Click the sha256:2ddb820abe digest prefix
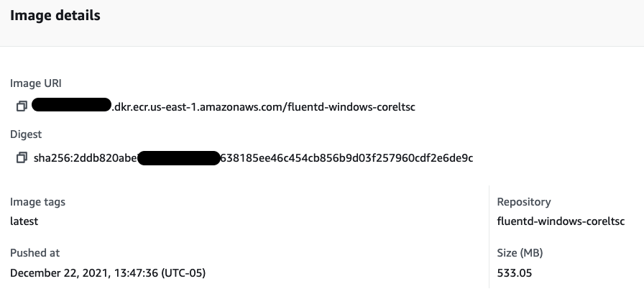The image size is (644, 294). pyautogui.click(x=85, y=158)
